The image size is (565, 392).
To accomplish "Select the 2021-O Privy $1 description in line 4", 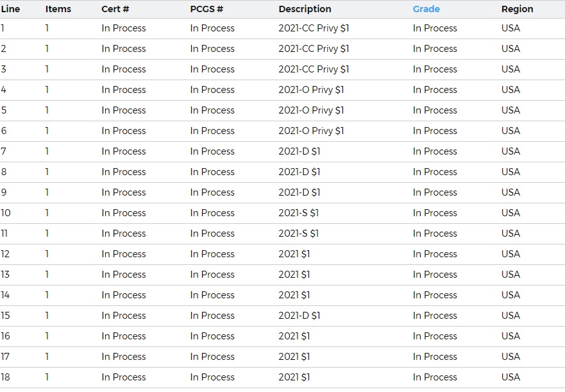I will point(311,90).
